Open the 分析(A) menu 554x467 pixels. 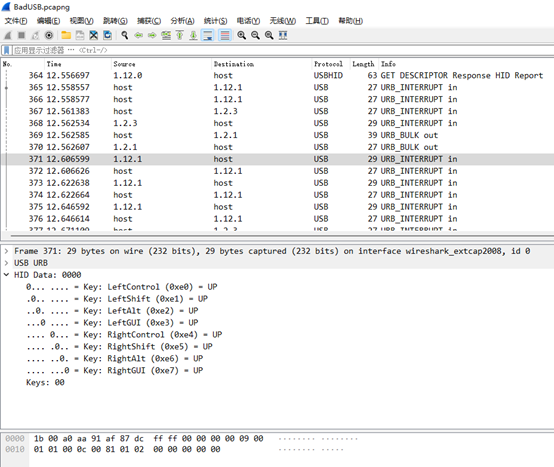pyautogui.click(x=182, y=21)
